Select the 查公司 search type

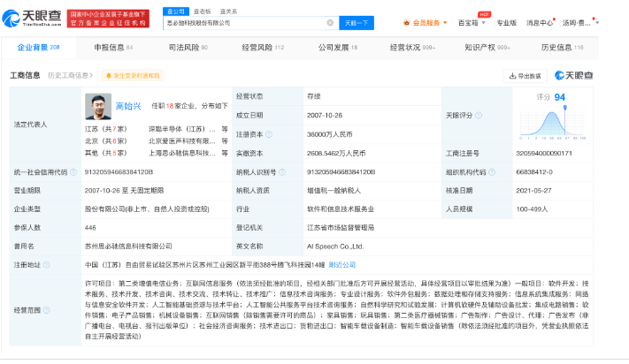click(x=175, y=11)
